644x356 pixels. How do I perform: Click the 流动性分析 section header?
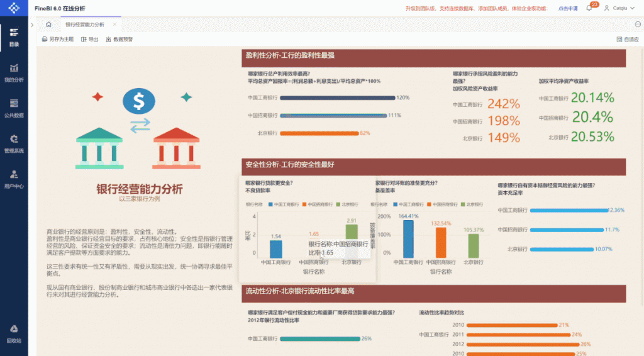point(434,294)
